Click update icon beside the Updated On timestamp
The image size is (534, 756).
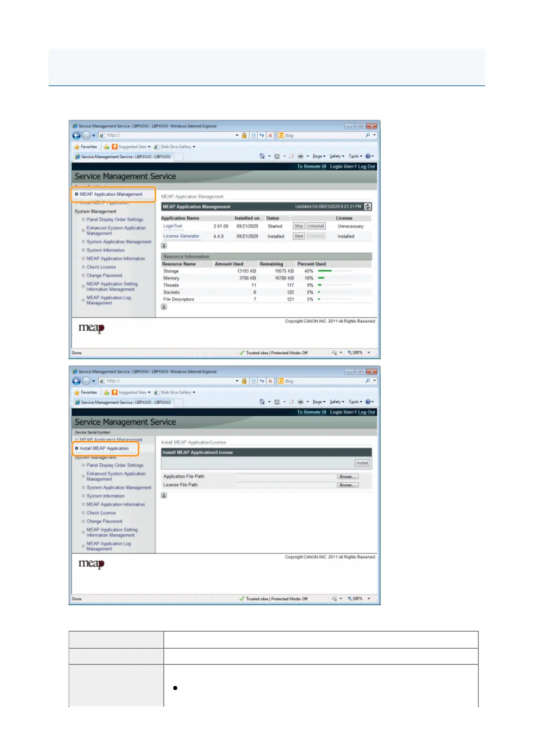pos(368,207)
